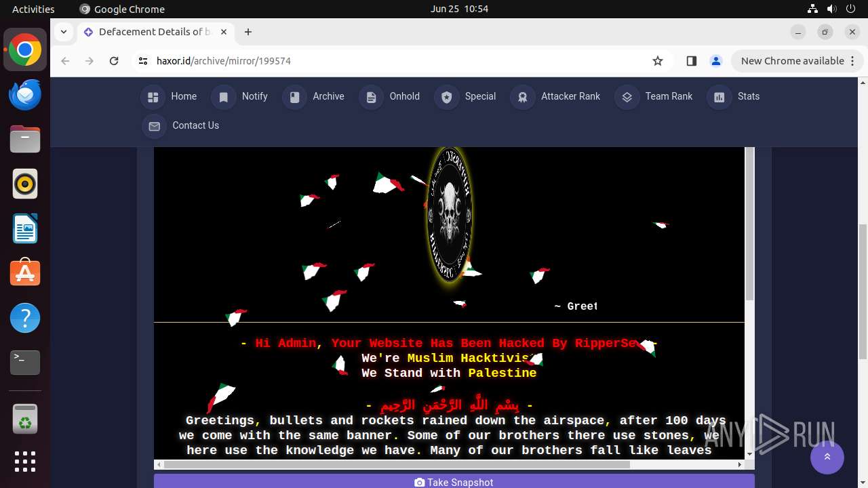Screen dimensions: 868x488
Task: Open the Chrome profile avatar
Action: [715, 61]
